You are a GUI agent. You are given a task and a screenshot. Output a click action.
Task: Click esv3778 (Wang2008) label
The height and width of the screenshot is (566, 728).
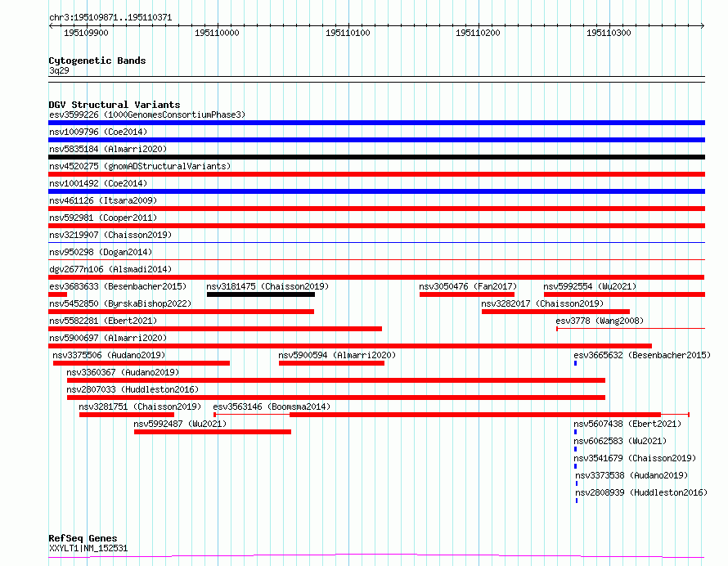[x=600, y=321]
